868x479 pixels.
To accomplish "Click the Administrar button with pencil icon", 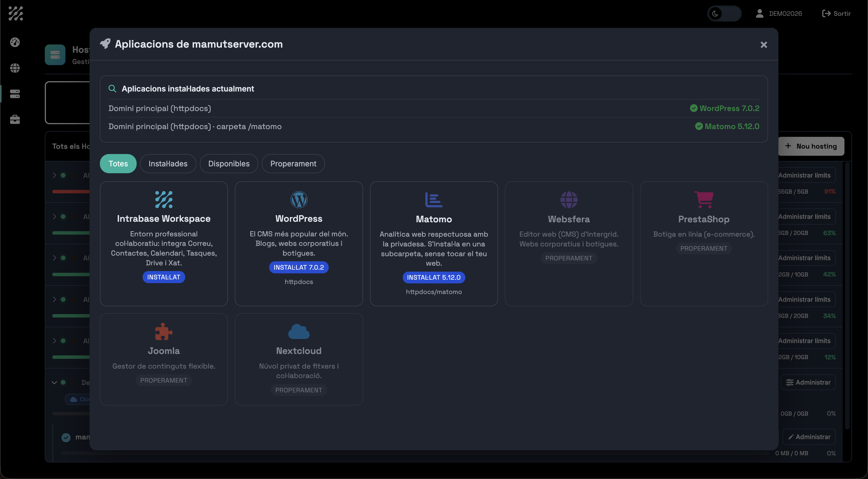I will click(809, 437).
